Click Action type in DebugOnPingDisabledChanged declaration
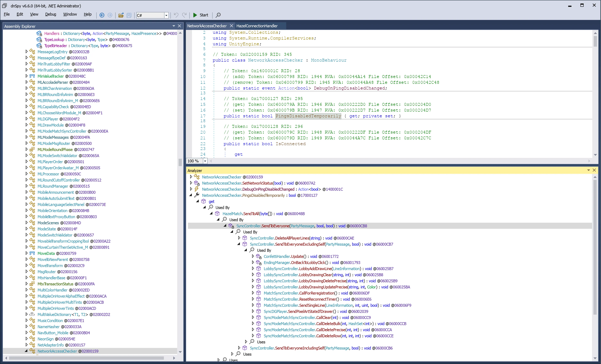The height and width of the screenshot is (364, 601). 286,88
